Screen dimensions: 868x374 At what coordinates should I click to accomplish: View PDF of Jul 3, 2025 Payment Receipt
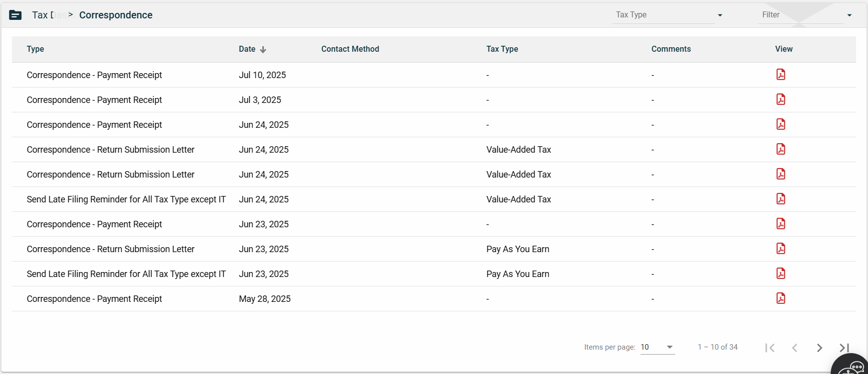pyautogui.click(x=781, y=99)
